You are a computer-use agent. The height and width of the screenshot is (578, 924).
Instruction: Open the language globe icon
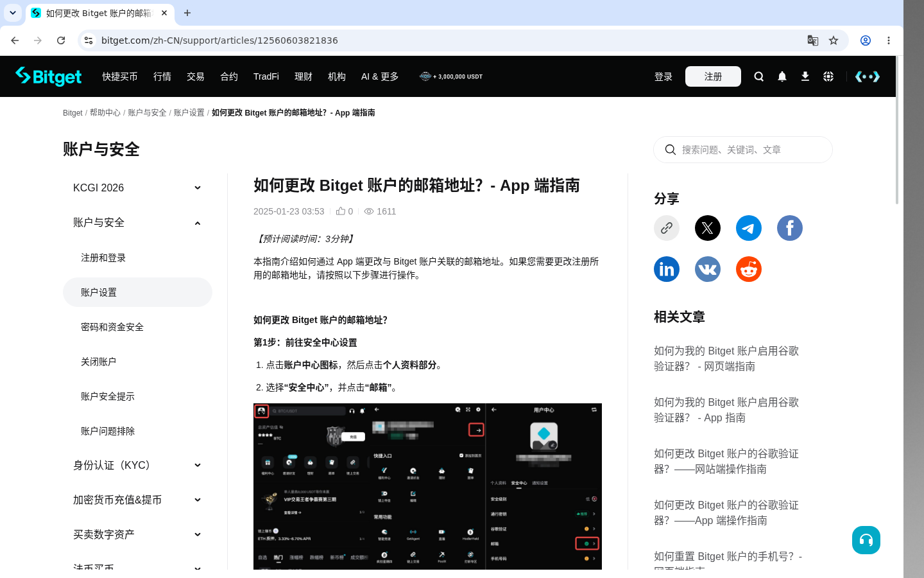tap(828, 76)
